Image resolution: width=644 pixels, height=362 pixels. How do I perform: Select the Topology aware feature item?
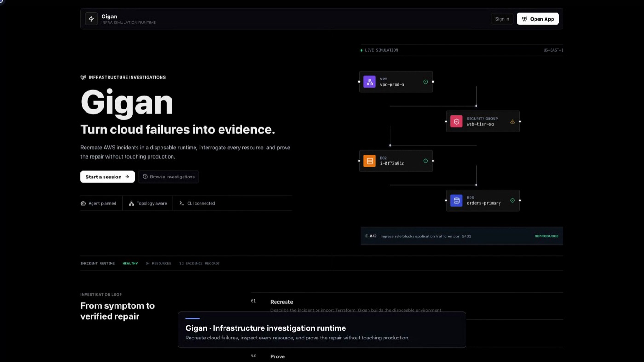point(148,203)
